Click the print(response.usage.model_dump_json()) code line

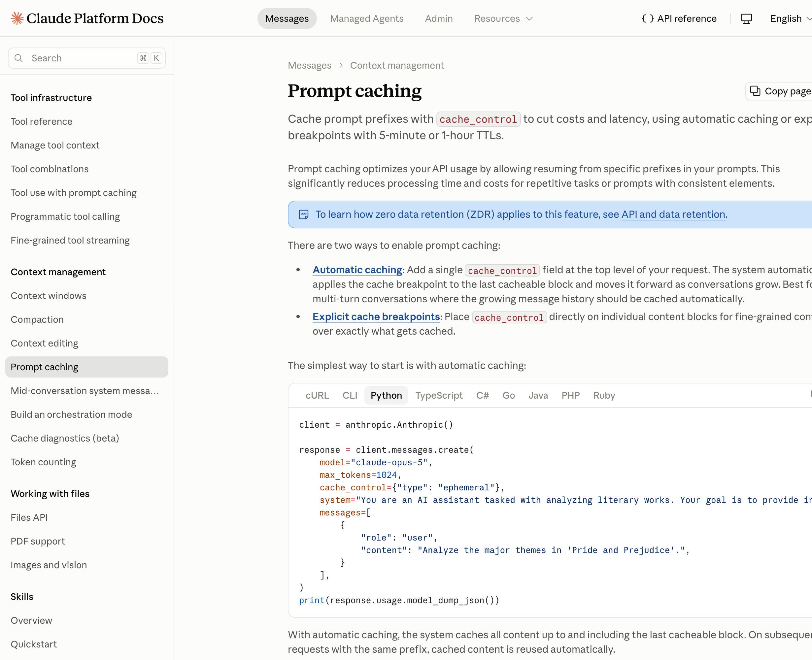tap(399, 600)
